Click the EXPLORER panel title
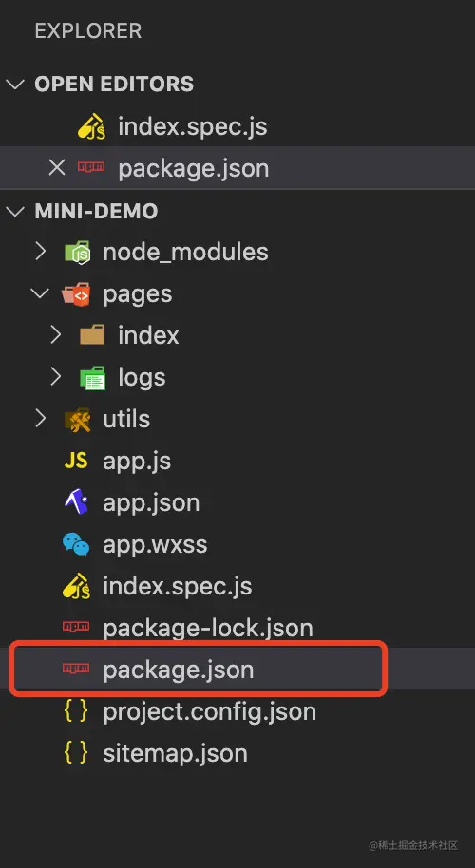 88,31
